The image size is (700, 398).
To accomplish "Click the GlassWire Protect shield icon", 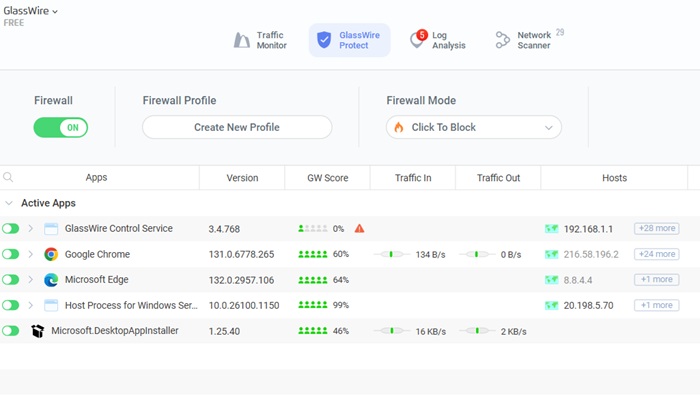I will pos(324,40).
